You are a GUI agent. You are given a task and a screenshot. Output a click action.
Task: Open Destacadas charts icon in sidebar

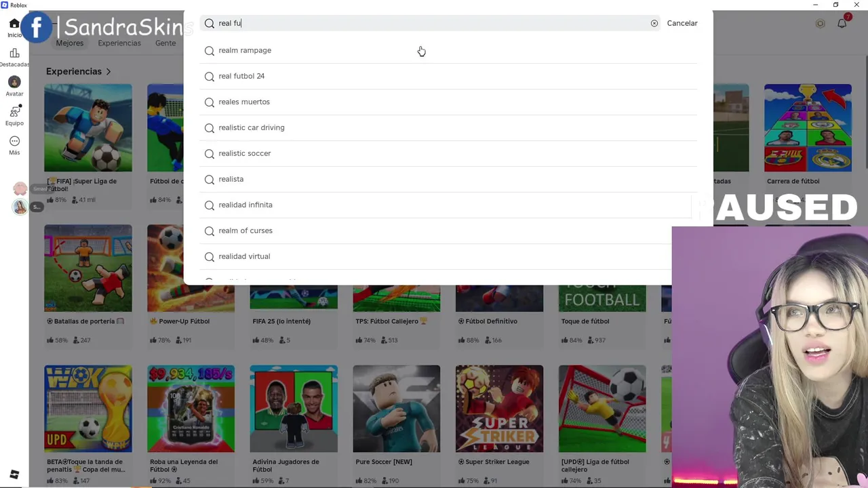point(14,53)
